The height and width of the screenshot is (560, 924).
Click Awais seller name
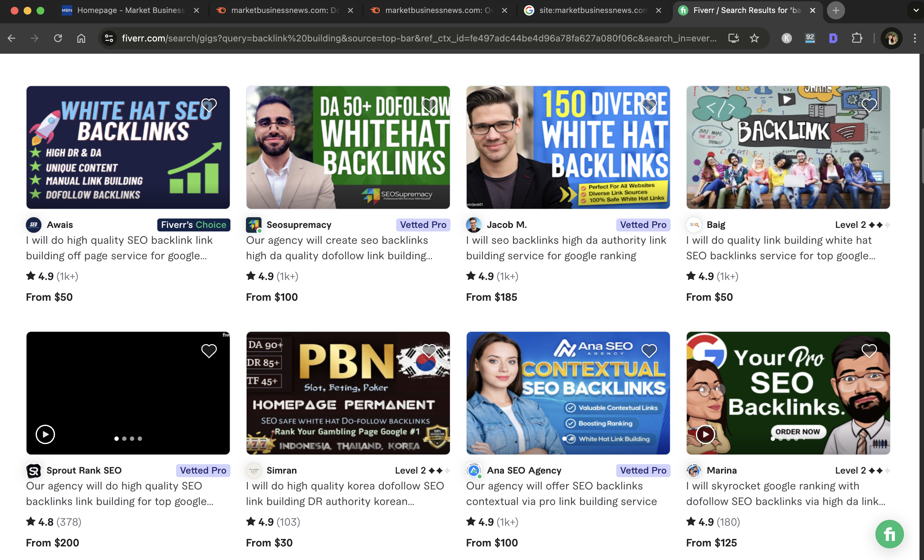(60, 225)
